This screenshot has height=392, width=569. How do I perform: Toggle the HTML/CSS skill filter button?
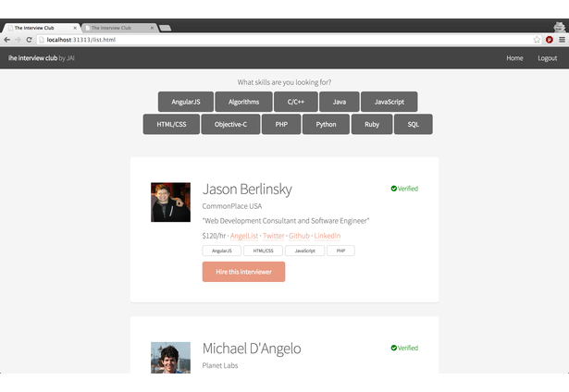coord(171,125)
